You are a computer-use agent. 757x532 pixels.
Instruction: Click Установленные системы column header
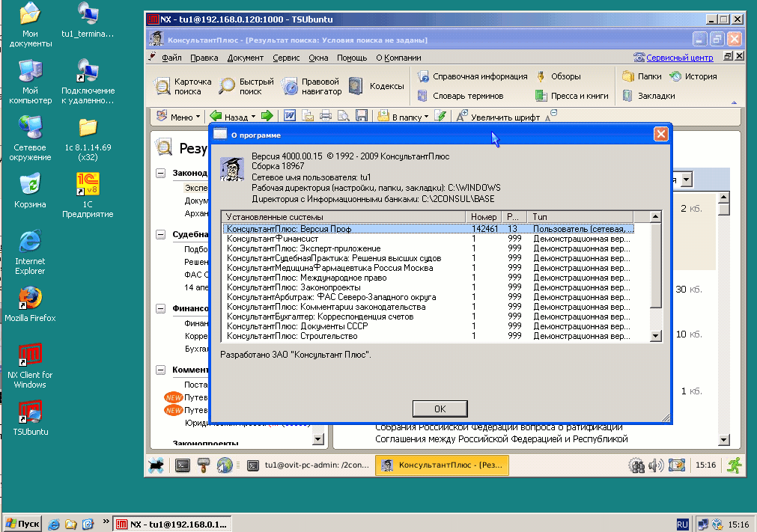coord(343,216)
